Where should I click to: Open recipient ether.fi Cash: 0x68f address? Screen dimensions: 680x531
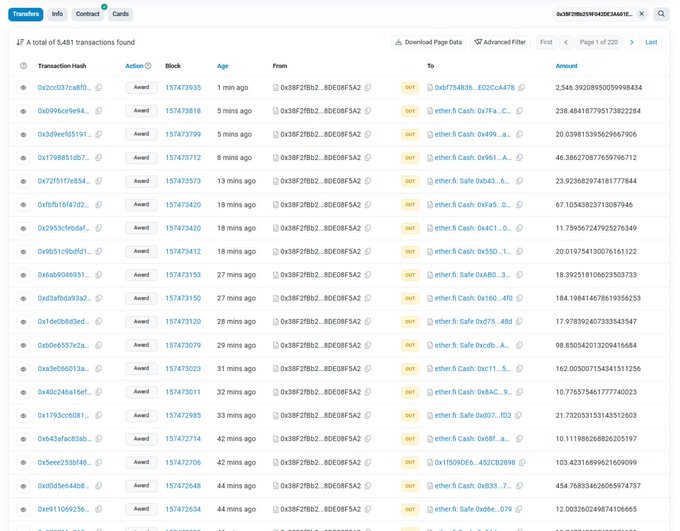point(472,439)
